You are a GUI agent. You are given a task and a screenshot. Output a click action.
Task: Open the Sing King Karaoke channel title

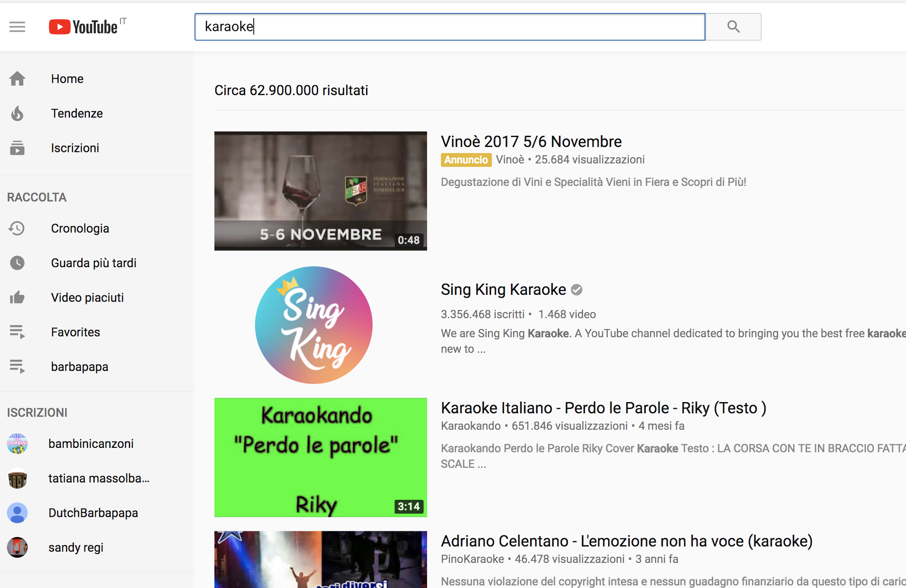point(504,290)
